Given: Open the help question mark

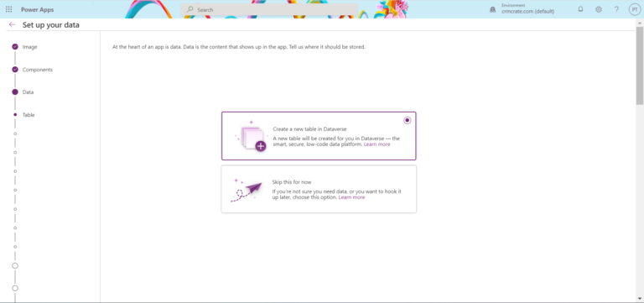Looking at the screenshot, I should pyautogui.click(x=616, y=9).
